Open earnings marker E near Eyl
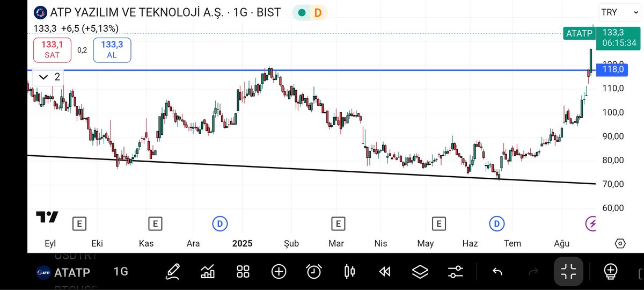644x290 pixels. tap(79, 223)
